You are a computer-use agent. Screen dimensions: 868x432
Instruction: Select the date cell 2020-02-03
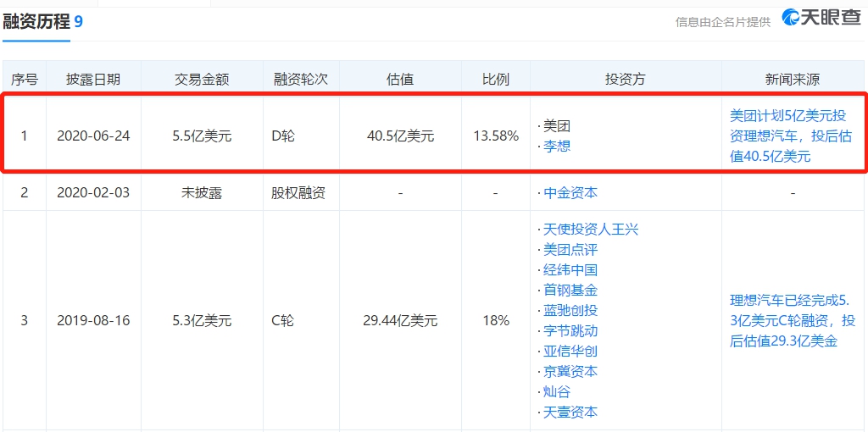93,193
